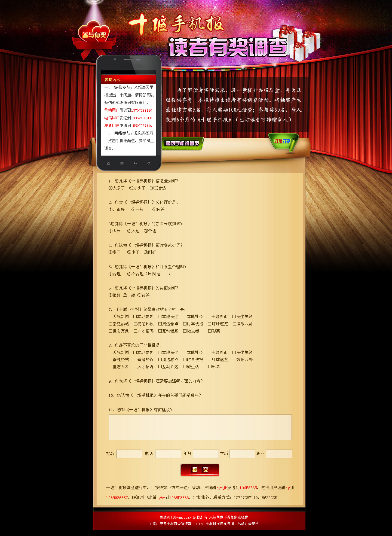
Task: Click red 移动用户 text on the phone
Action: [x=112, y=110]
